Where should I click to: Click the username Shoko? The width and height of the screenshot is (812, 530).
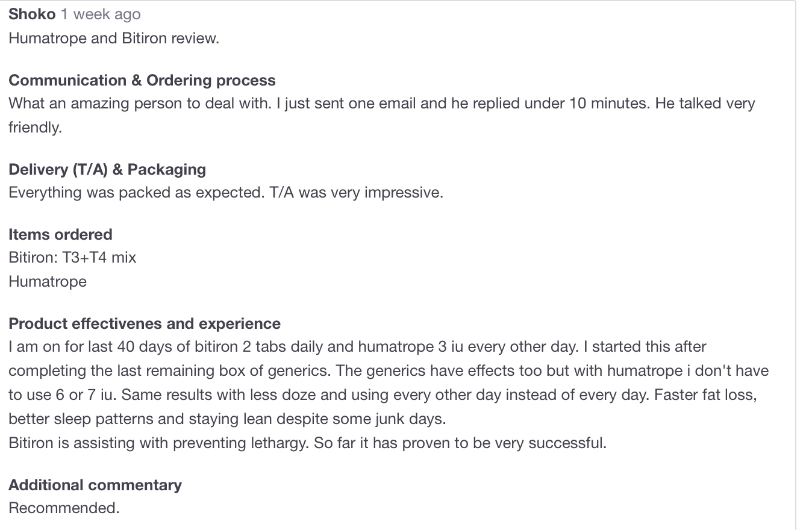coord(31,14)
